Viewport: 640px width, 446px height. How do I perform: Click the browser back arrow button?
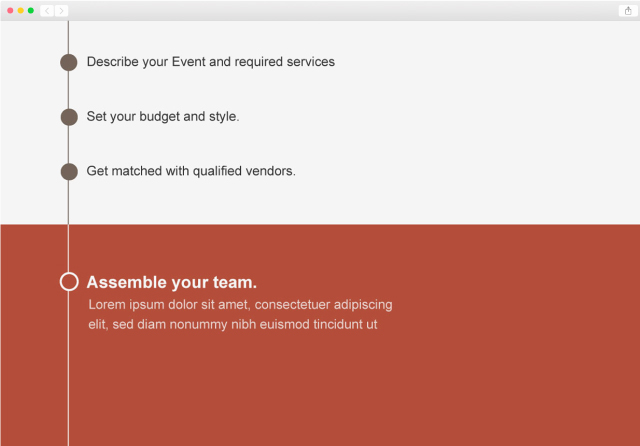[x=46, y=10]
